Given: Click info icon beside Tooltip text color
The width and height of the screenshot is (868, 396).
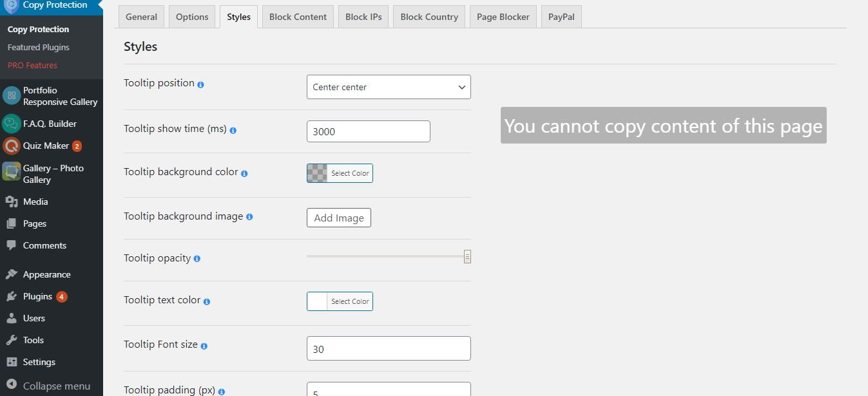Looking at the screenshot, I should [207, 301].
